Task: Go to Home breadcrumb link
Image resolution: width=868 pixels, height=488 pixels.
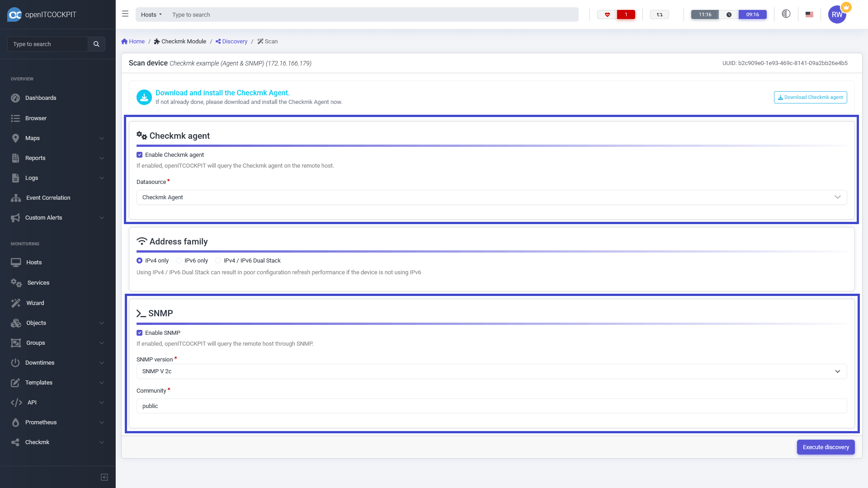Action: point(133,41)
